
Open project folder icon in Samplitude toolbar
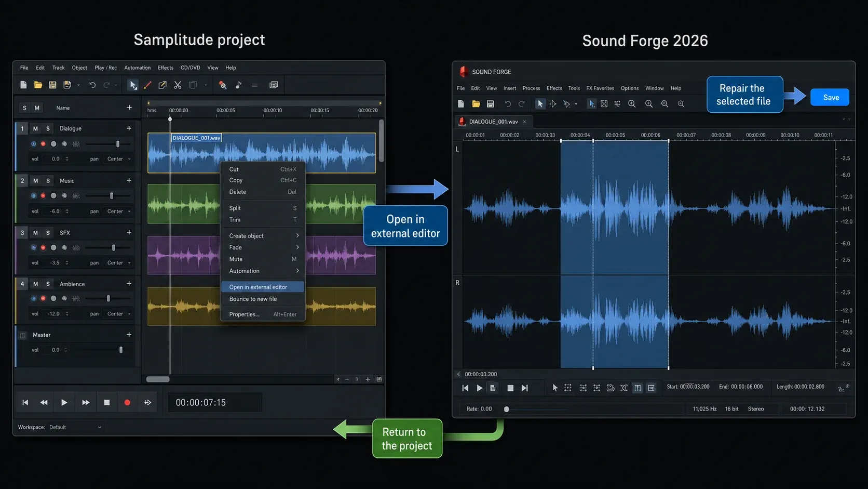tap(38, 85)
